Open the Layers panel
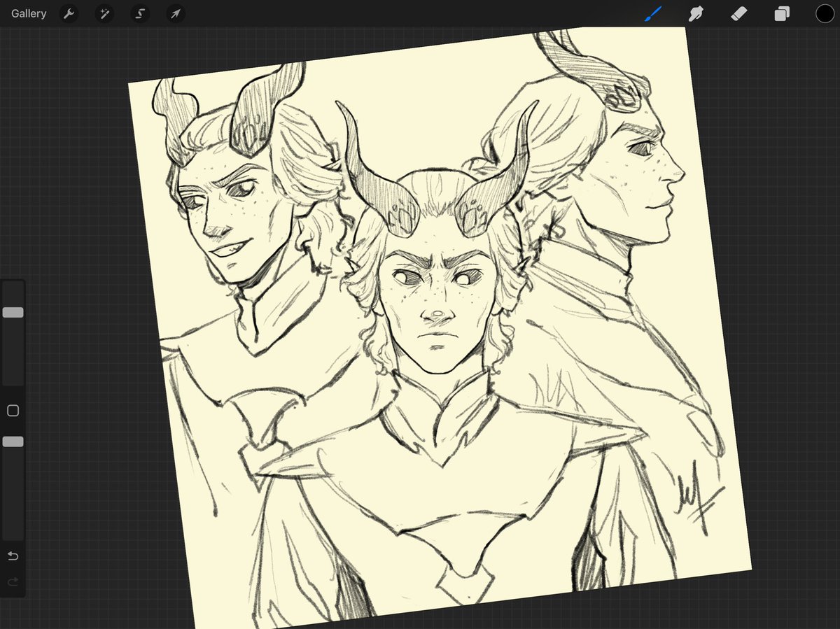 pyautogui.click(x=783, y=13)
